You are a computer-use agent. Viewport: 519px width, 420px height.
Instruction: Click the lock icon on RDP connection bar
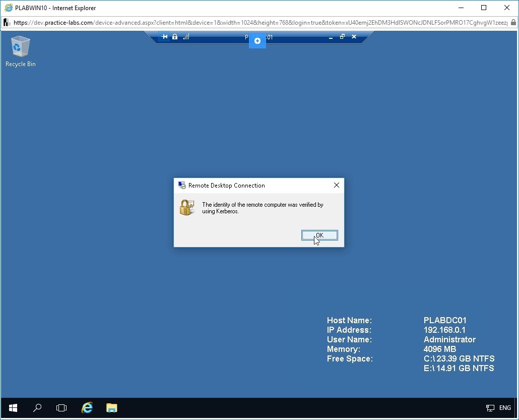(175, 37)
